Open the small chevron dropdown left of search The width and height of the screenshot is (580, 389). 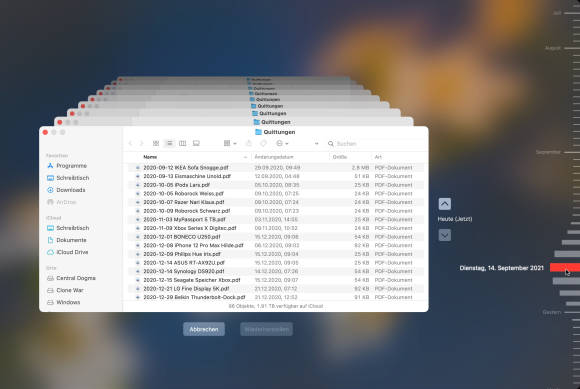pos(316,143)
